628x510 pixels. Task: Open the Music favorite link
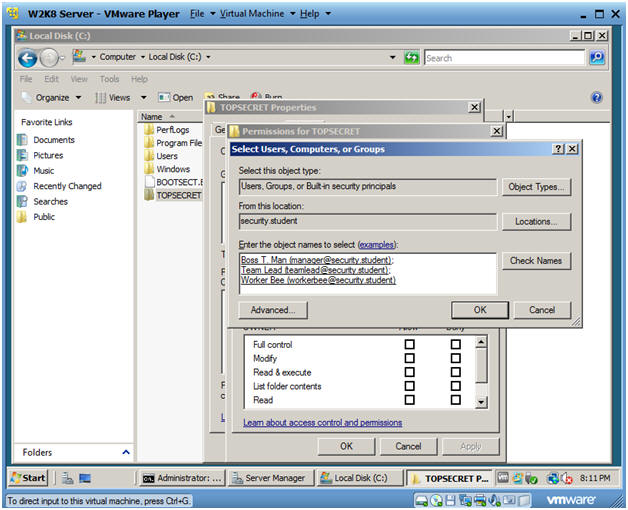(43, 171)
